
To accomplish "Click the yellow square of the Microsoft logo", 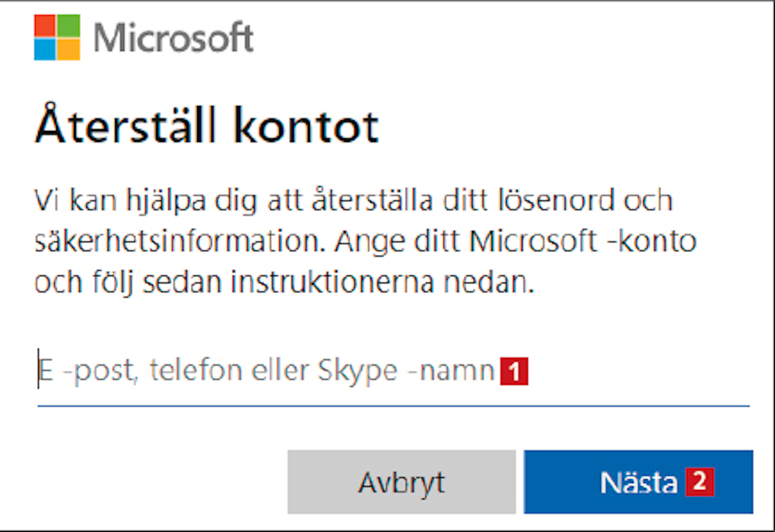I will click(69, 49).
